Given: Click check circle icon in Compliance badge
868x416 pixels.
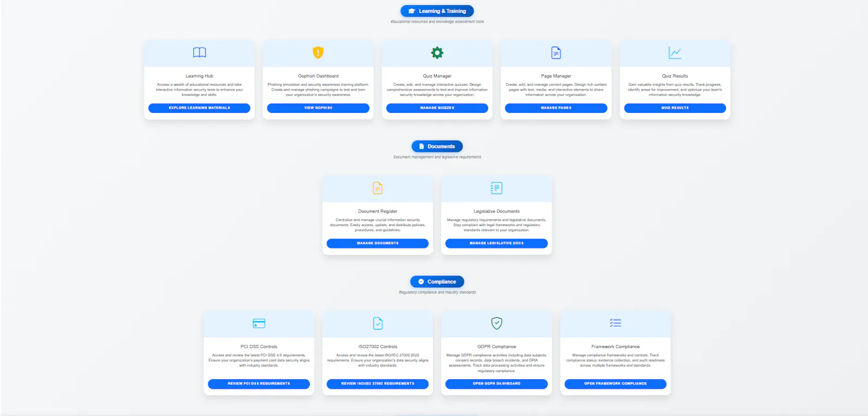Looking at the screenshot, I should [x=421, y=281].
